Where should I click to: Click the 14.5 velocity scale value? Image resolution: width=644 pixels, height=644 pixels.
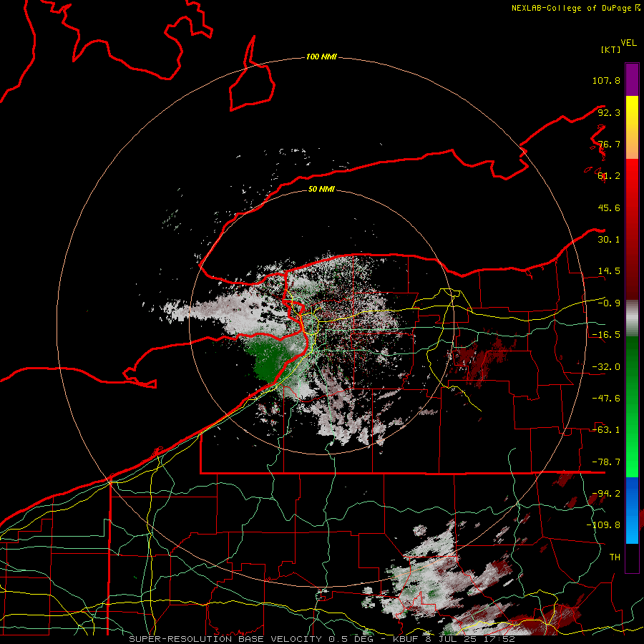(x=609, y=271)
